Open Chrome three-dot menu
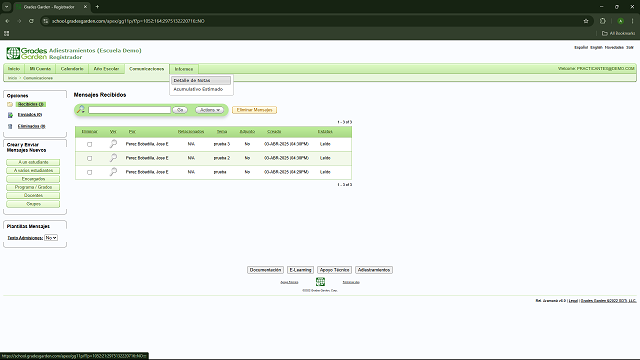Screen dimensions: 640x360 (x=633, y=21)
